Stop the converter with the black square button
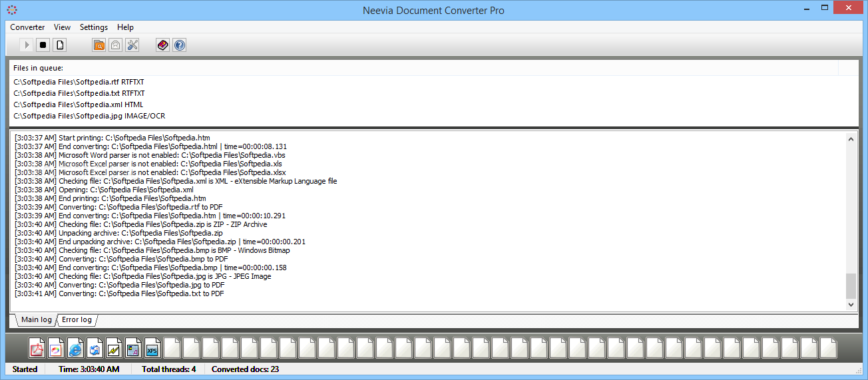 click(43, 45)
